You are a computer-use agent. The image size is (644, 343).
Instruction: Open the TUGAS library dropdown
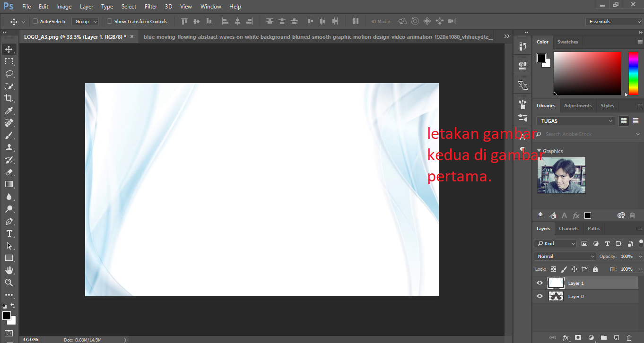click(575, 120)
